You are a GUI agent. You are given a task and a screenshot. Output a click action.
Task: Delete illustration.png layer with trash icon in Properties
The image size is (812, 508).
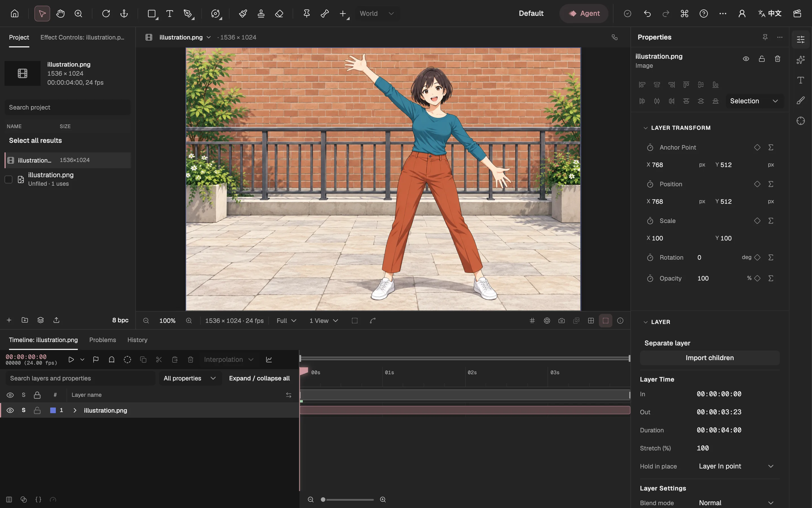pos(777,59)
